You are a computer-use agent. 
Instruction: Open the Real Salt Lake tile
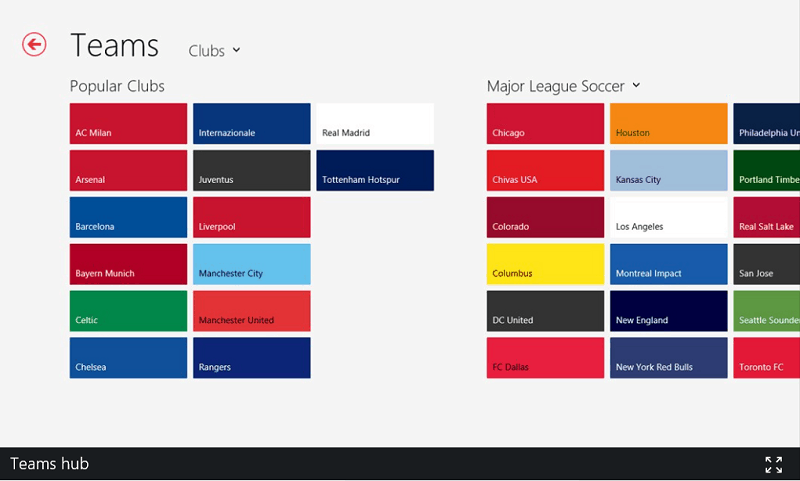tap(767, 217)
